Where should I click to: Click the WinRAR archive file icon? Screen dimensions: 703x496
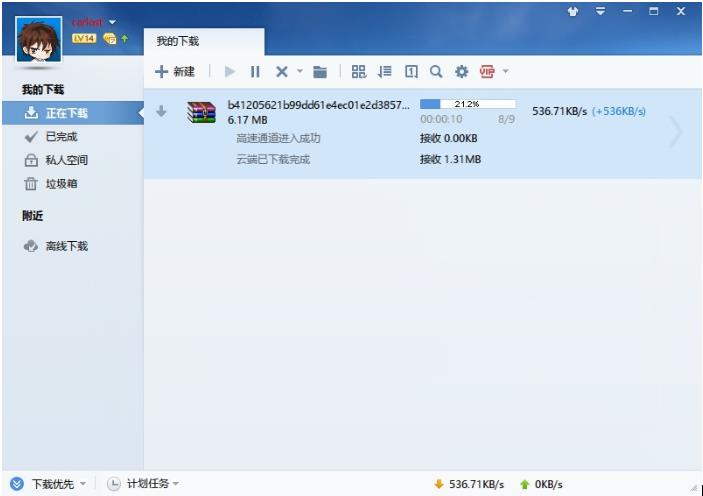coord(201,112)
